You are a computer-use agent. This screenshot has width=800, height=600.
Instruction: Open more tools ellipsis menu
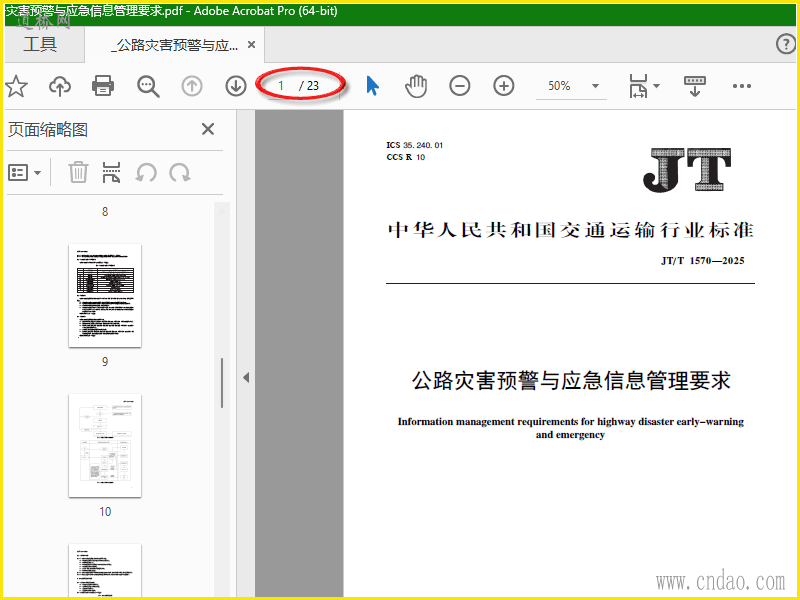(742, 86)
